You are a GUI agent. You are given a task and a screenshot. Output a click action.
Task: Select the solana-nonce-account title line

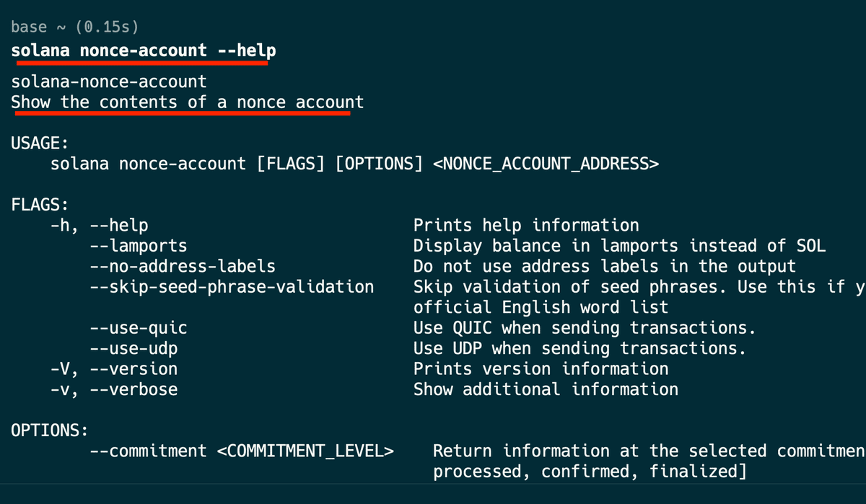(109, 82)
